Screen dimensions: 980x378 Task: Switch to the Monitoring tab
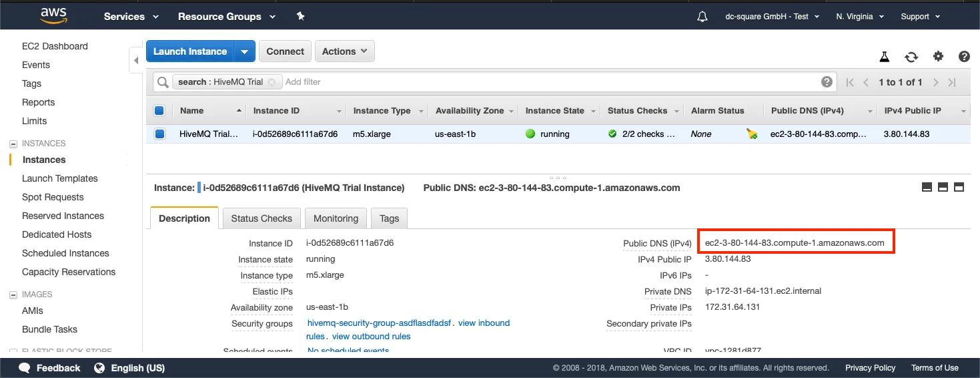336,218
